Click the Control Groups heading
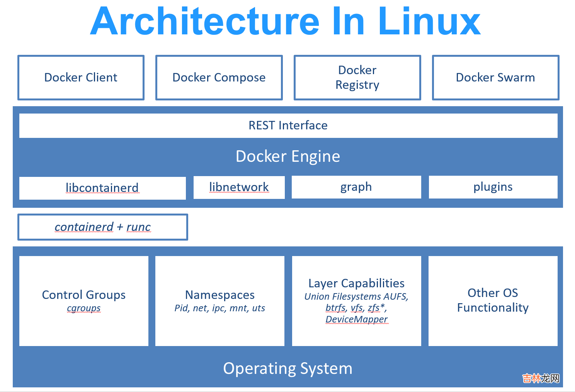Screen dimensions: 575x392 [x=84, y=295]
